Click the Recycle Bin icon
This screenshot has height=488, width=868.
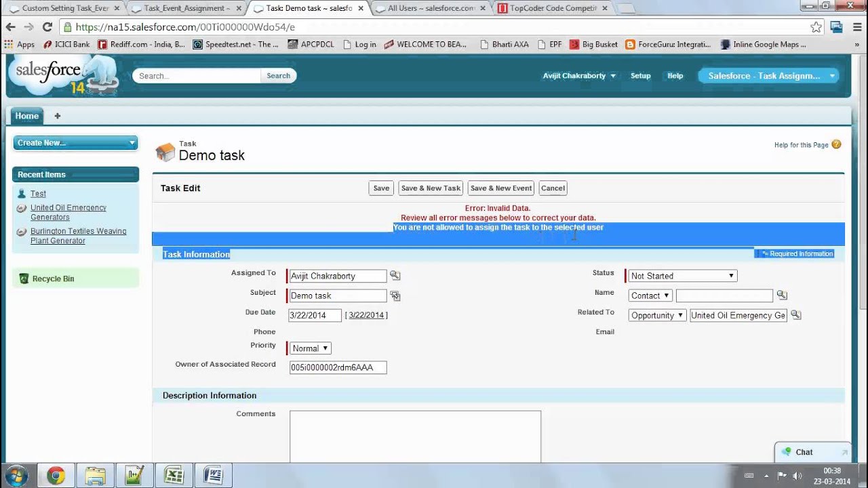point(24,279)
